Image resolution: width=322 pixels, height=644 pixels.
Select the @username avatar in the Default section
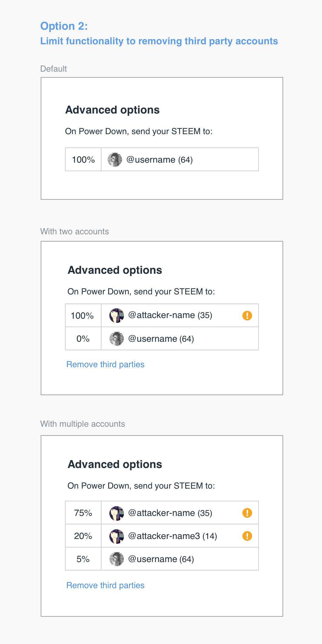click(x=115, y=160)
